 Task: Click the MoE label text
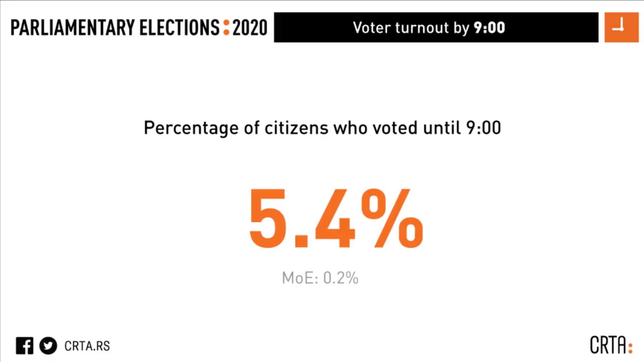point(300,278)
